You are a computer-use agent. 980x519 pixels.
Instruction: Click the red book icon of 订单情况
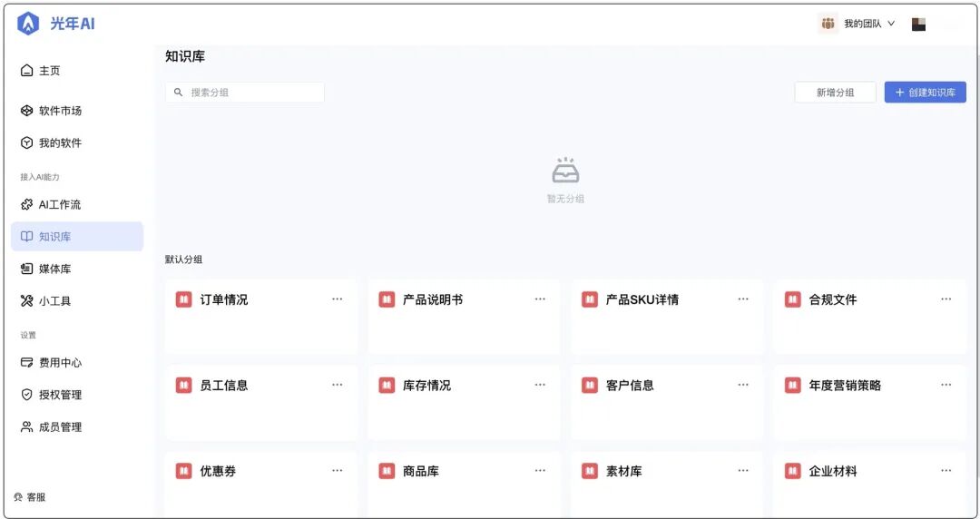183,299
